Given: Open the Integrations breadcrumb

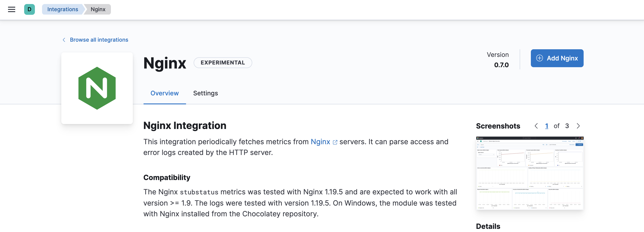Looking at the screenshot, I should [63, 9].
